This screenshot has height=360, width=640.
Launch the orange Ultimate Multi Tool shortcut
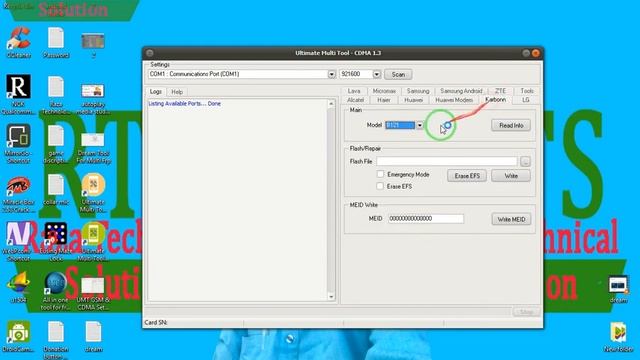tap(93, 193)
